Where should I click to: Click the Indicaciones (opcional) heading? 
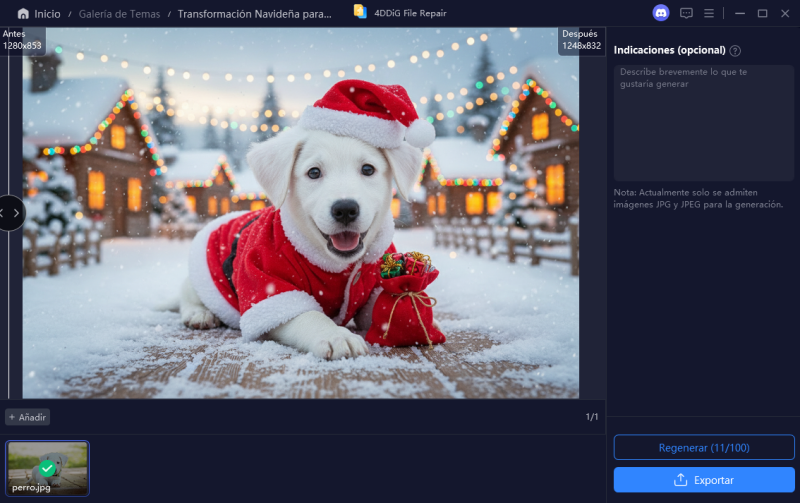669,50
